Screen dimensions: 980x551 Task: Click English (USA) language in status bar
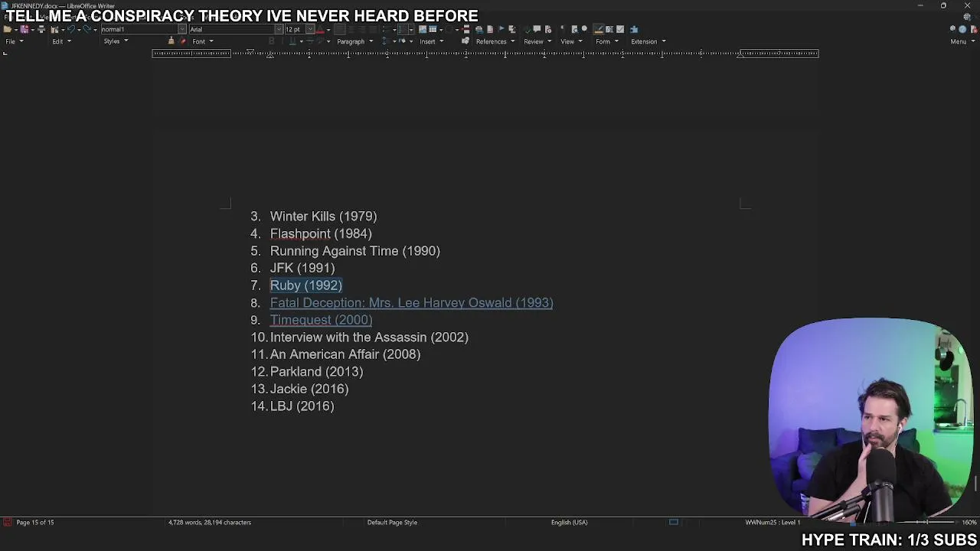point(569,522)
